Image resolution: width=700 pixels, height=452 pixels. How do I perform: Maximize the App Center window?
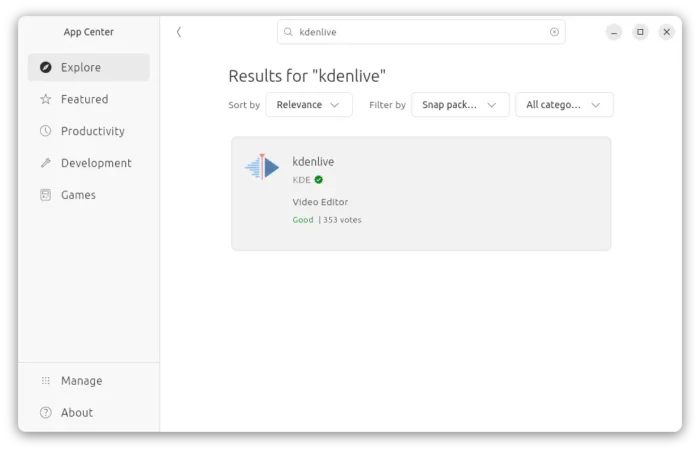pyautogui.click(x=640, y=32)
